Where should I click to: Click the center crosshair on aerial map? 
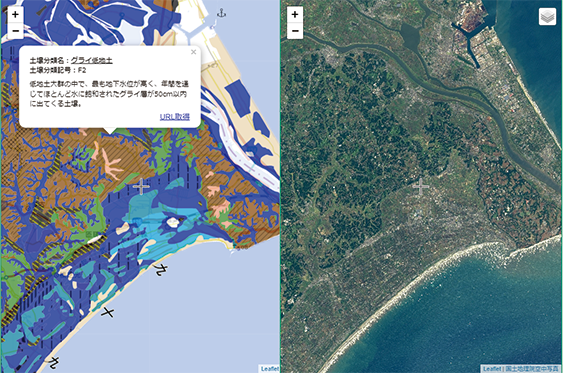pos(420,186)
